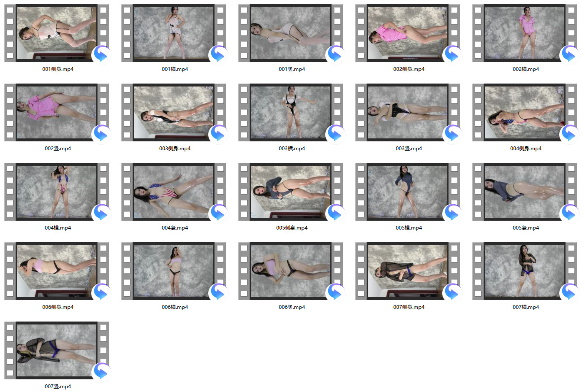Select the 007侧身.mp4 video thumbnail

[408, 271]
